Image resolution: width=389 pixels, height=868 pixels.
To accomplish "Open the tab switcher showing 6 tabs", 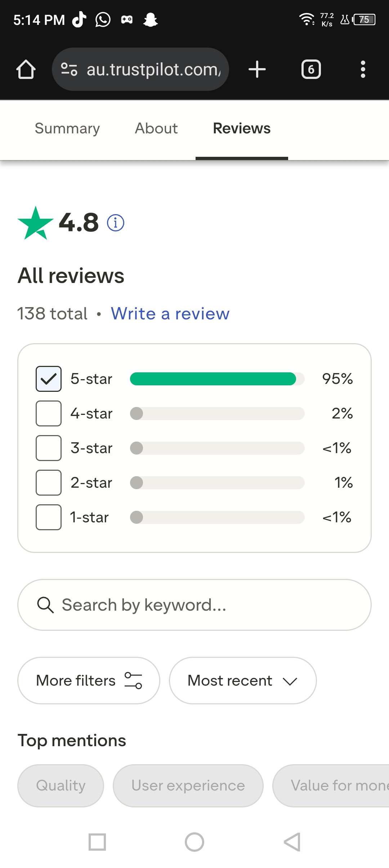I will click(311, 69).
